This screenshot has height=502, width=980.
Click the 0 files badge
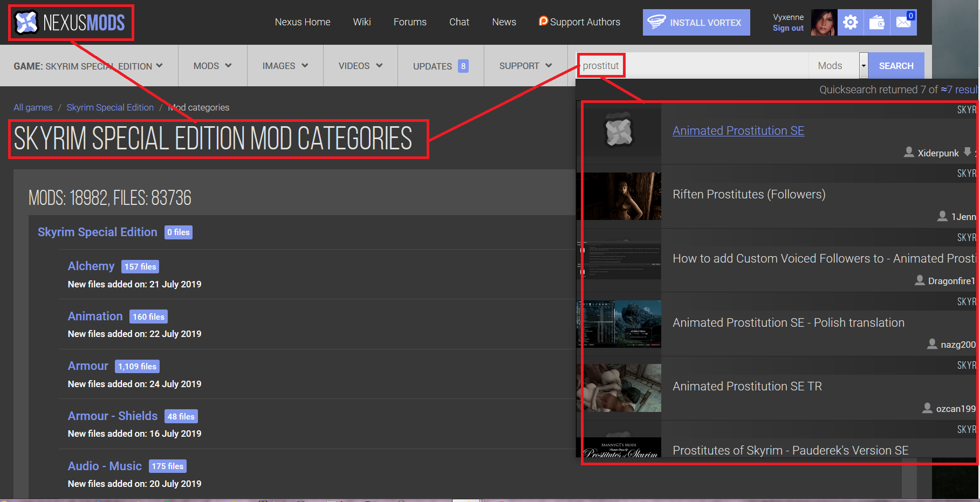point(179,232)
